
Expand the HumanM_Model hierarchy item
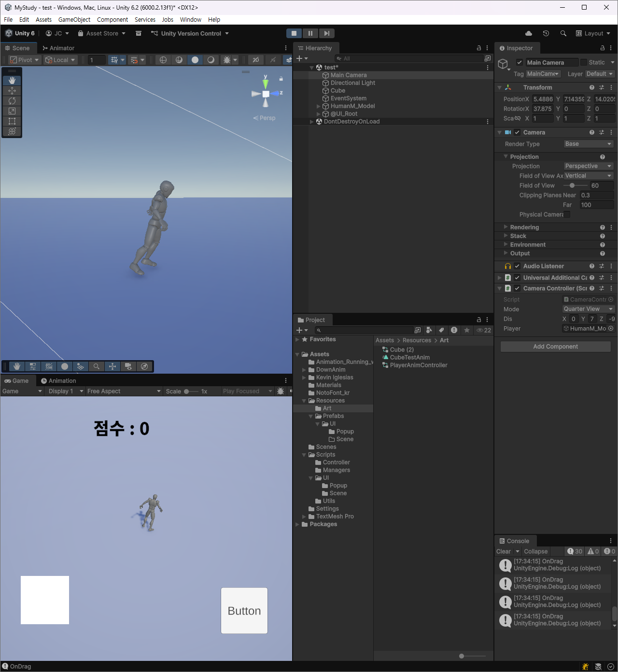pos(318,106)
